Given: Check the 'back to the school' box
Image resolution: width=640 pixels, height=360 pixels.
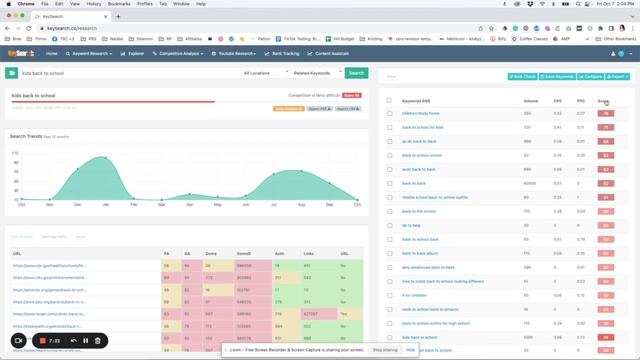Looking at the screenshot, I should [x=389, y=211].
